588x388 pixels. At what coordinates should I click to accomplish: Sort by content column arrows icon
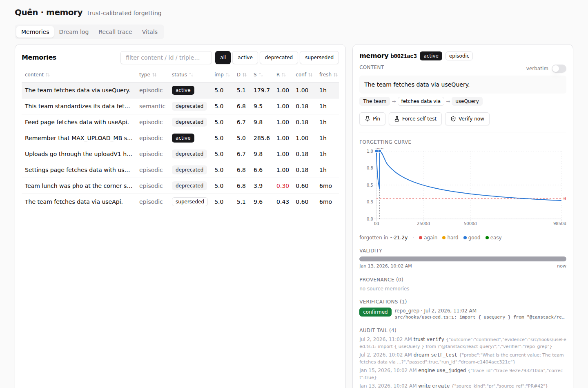point(48,75)
